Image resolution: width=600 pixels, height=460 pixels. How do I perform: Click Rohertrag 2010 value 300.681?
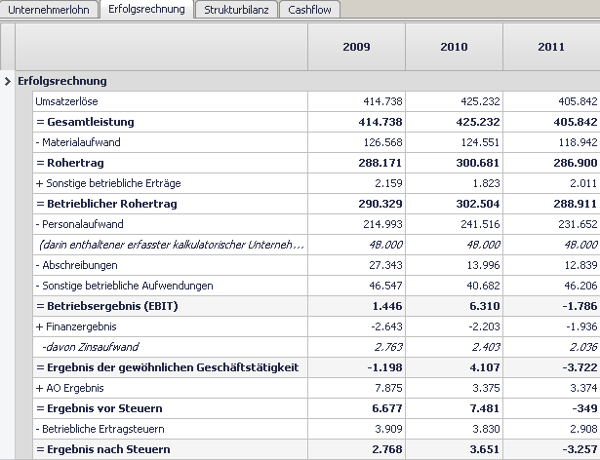pyautogui.click(x=478, y=163)
